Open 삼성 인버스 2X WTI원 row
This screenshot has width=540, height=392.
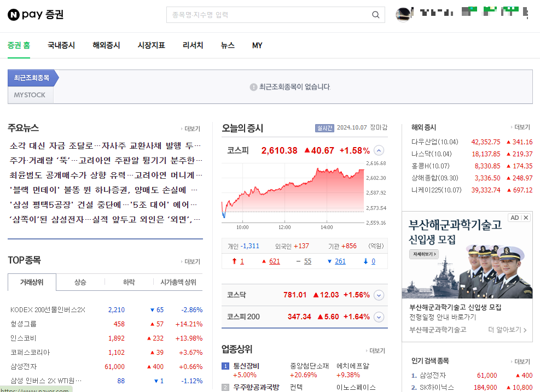pos(46,381)
